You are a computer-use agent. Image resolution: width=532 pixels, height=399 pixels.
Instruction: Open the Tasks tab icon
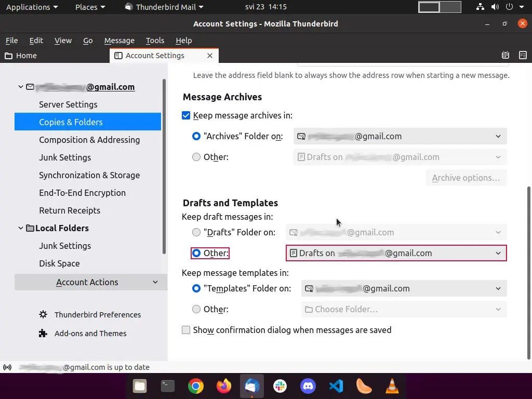523,55
